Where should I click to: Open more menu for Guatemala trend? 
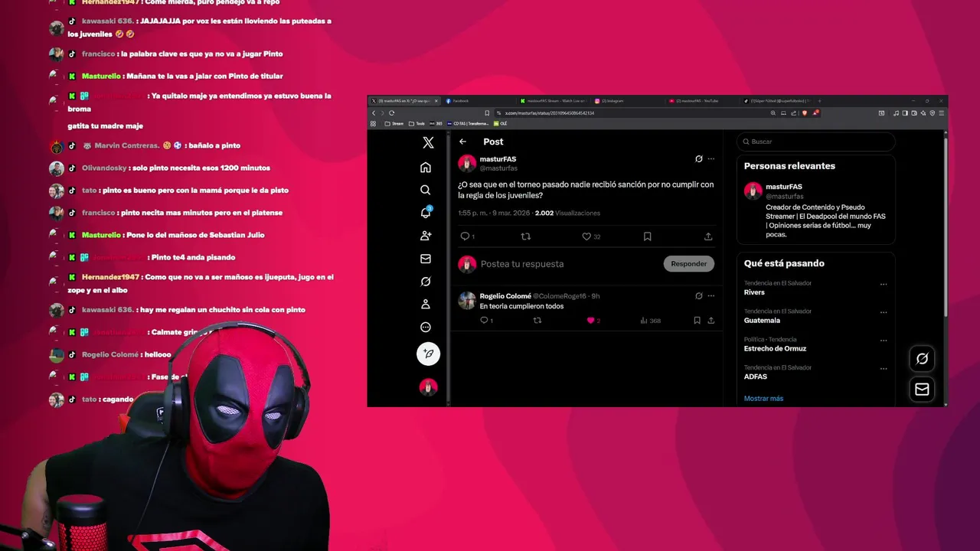click(x=884, y=312)
